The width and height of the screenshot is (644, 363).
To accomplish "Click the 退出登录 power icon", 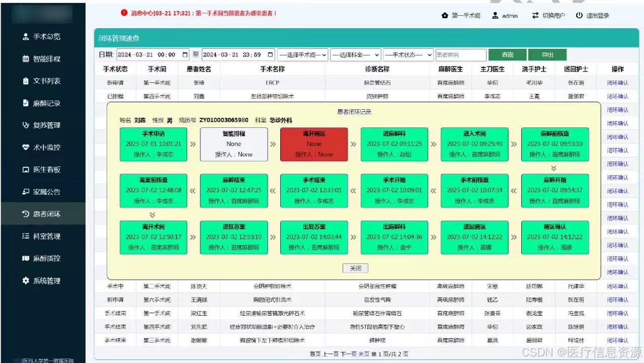I will coord(579,16).
